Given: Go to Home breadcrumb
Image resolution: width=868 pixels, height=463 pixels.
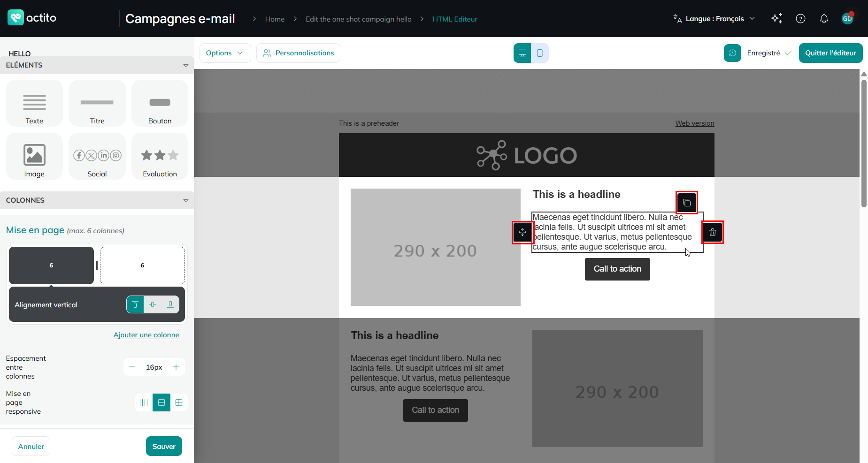Looking at the screenshot, I should [x=275, y=19].
